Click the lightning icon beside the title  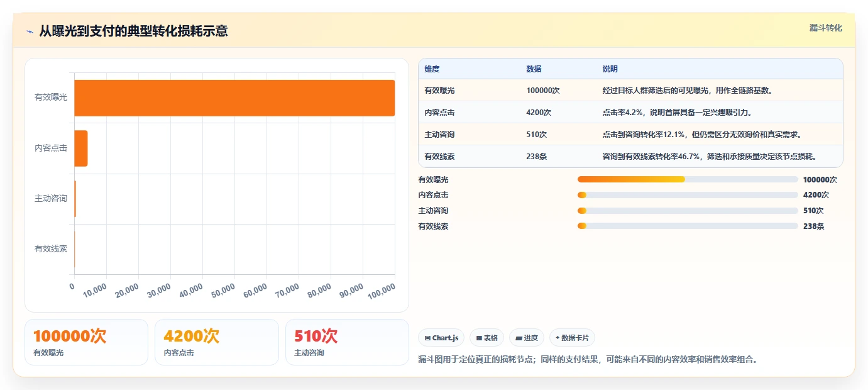pyautogui.click(x=30, y=31)
